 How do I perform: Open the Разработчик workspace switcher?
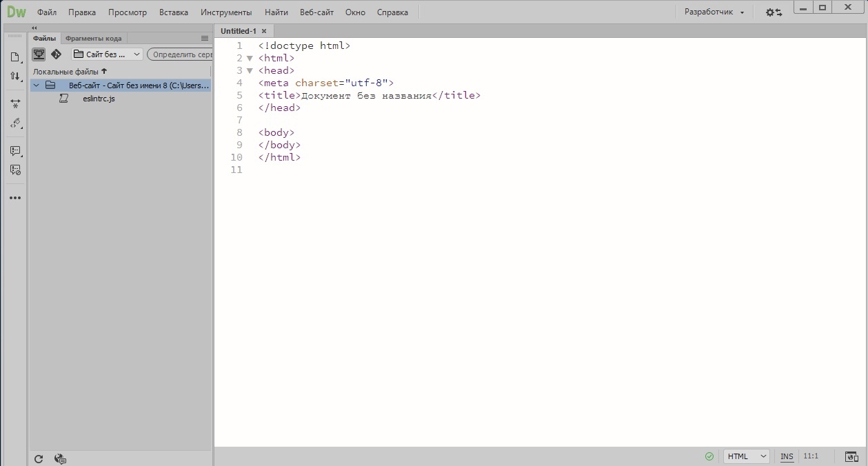[709, 12]
